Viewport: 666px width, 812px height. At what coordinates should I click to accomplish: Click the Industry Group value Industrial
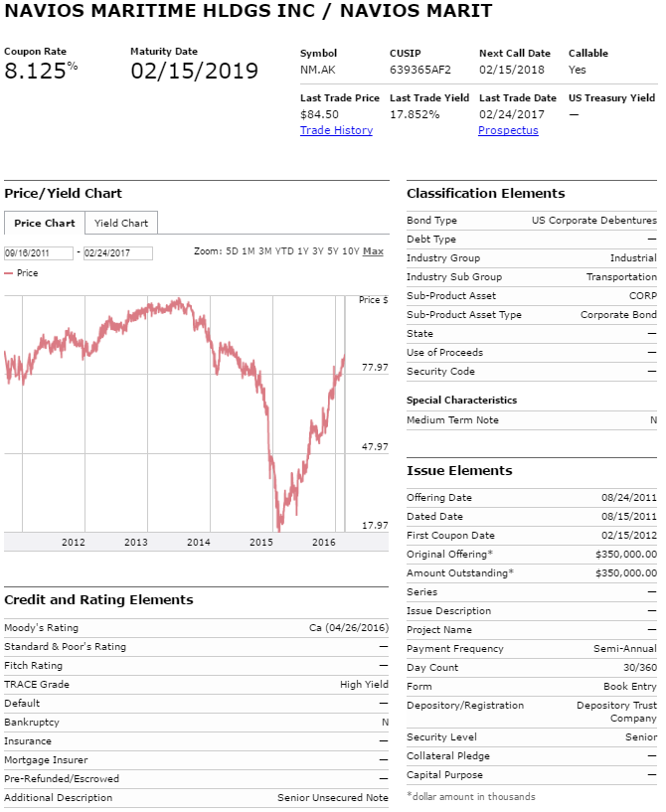(633, 257)
